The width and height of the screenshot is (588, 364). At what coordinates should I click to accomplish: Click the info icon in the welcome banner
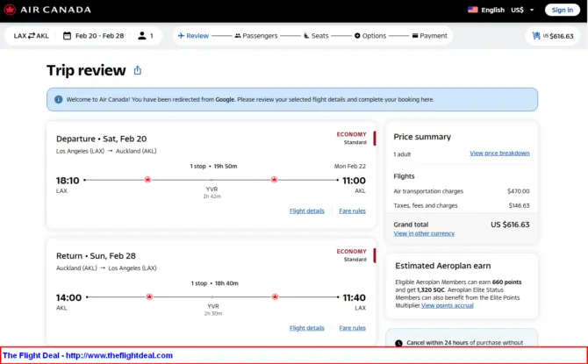59,100
